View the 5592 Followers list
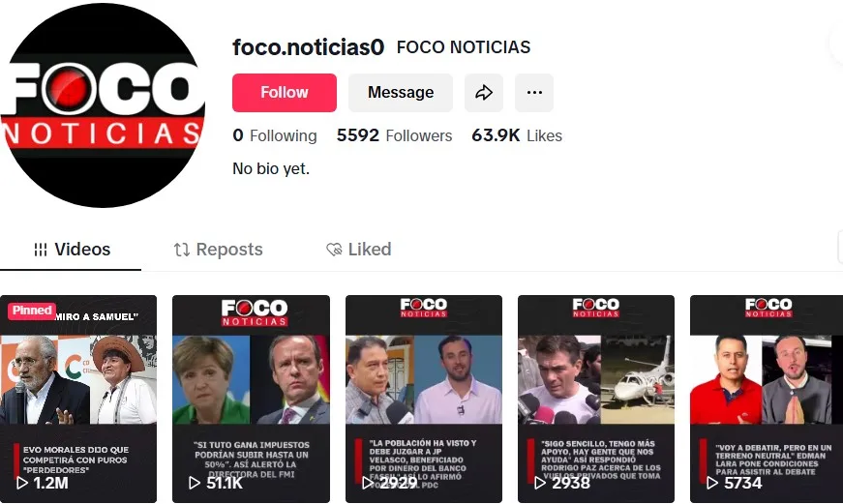The height and width of the screenshot is (504, 843). 394,135
